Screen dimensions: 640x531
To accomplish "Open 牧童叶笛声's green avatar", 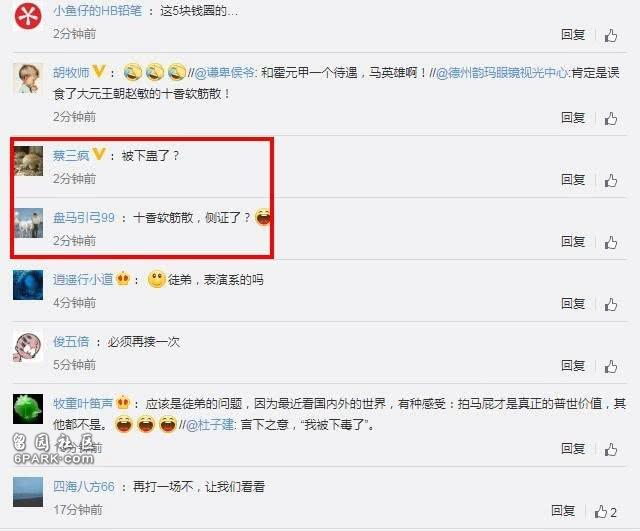I will coord(28,409).
